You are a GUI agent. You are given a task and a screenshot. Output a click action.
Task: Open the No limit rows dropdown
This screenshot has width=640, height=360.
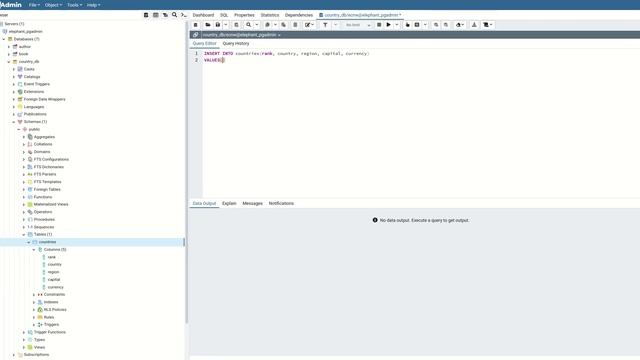click(358, 25)
